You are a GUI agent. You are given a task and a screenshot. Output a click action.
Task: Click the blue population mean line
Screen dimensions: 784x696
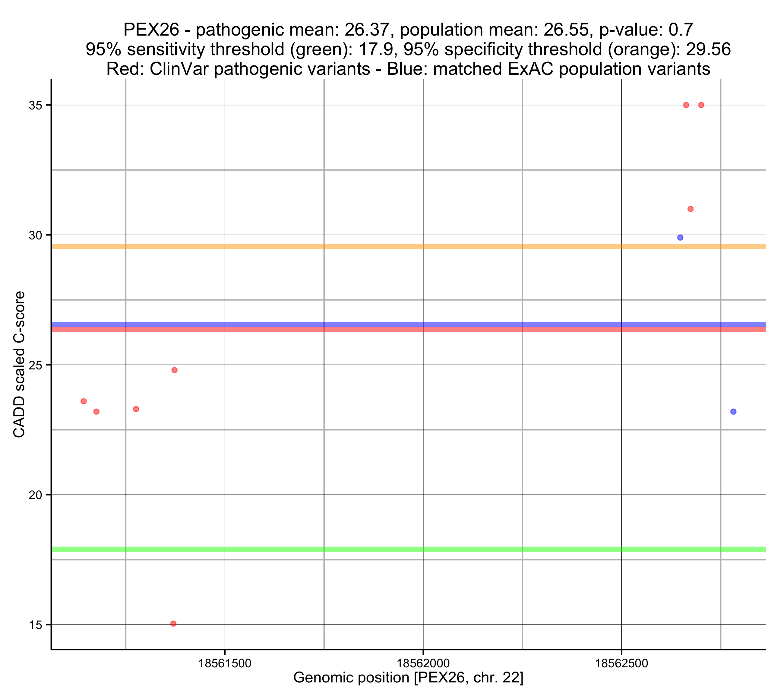384,324
